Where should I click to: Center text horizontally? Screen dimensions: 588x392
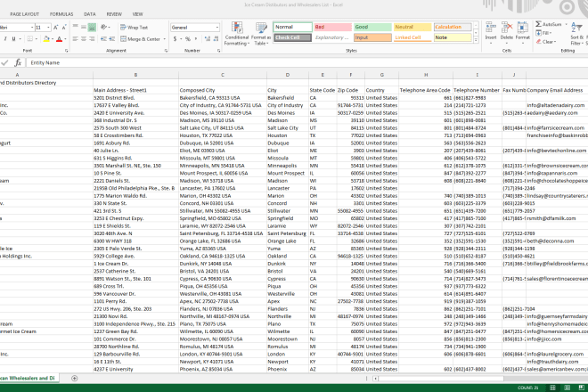pos(84,39)
